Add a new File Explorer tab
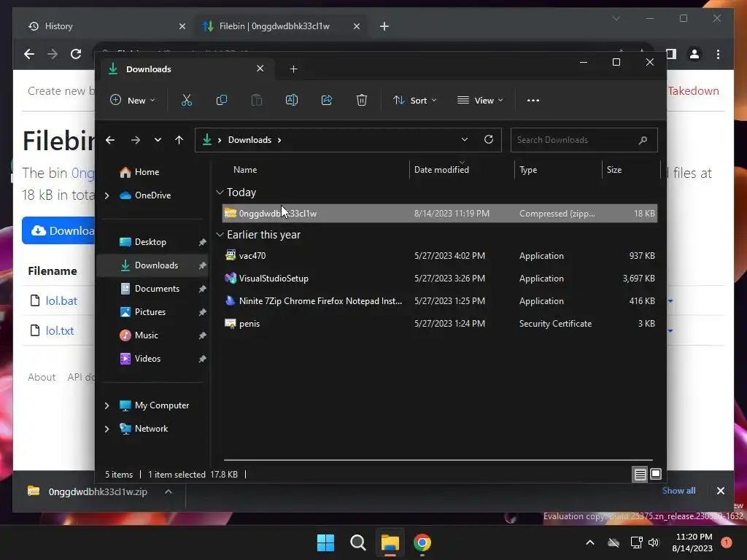 293,69
